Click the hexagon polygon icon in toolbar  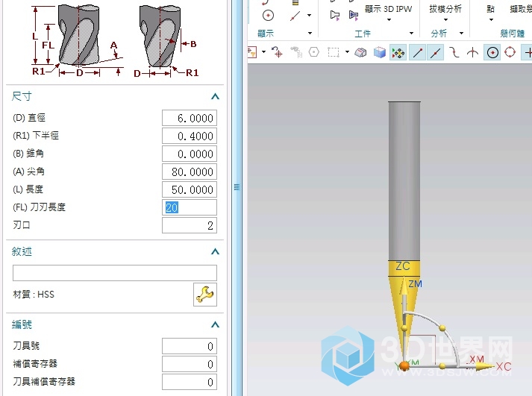click(313, 52)
